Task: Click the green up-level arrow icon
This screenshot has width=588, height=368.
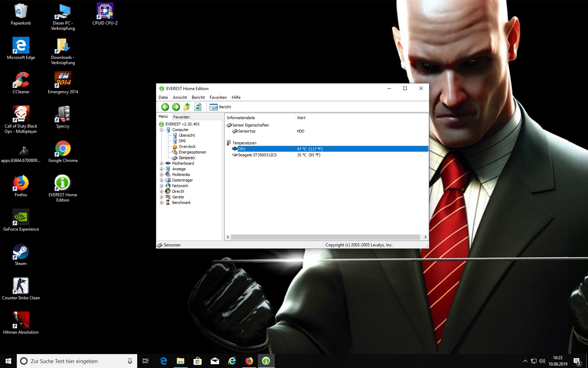Action: (x=187, y=107)
